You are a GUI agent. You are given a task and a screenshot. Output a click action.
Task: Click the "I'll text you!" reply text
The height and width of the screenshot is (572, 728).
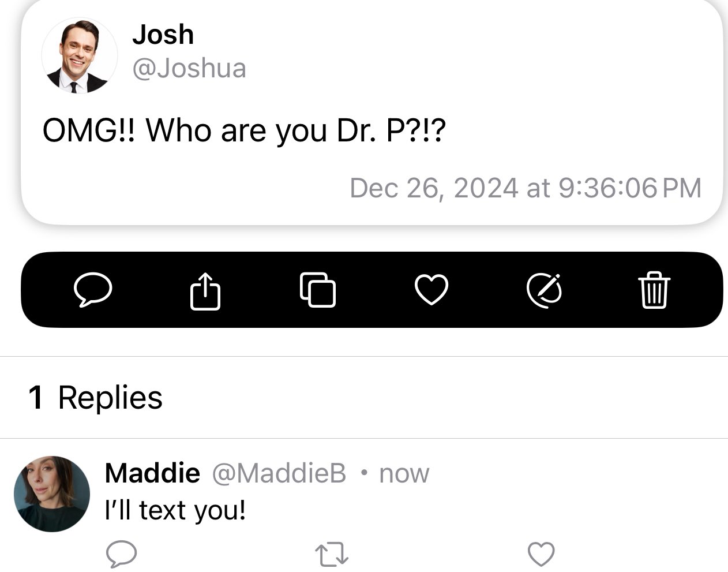(175, 510)
